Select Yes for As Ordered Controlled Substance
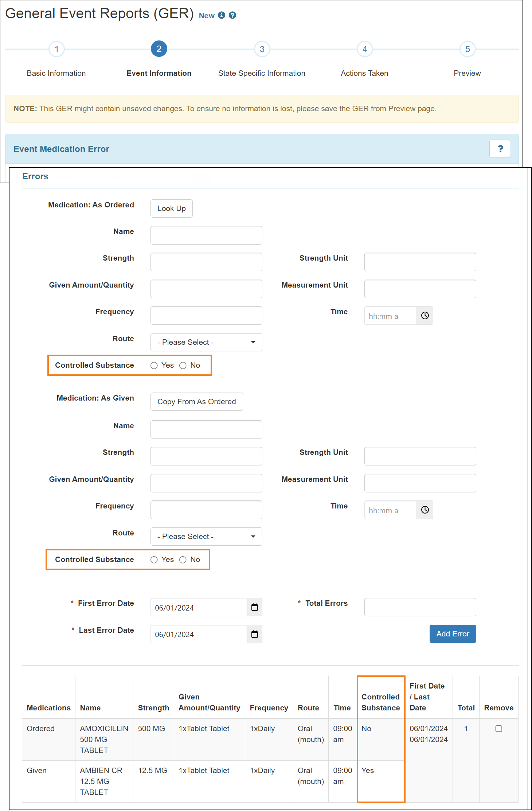The image size is (532, 811). click(154, 366)
